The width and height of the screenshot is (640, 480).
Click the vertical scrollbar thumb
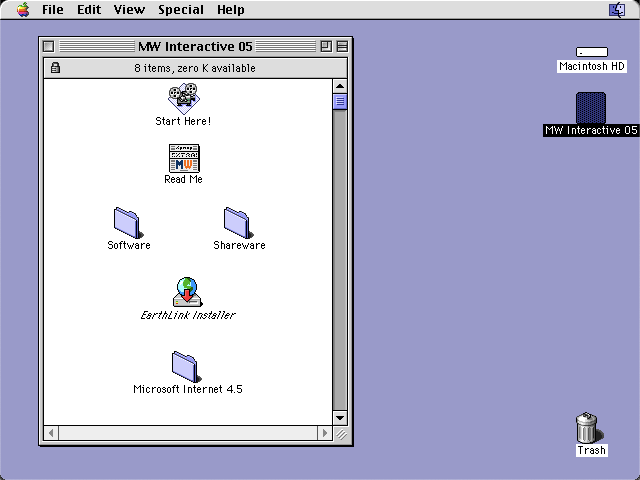pyautogui.click(x=340, y=102)
